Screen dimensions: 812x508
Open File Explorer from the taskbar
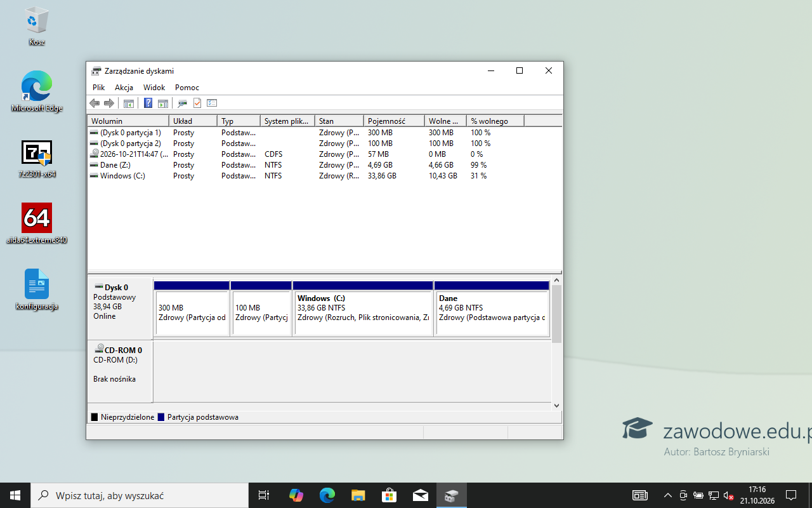point(358,495)
